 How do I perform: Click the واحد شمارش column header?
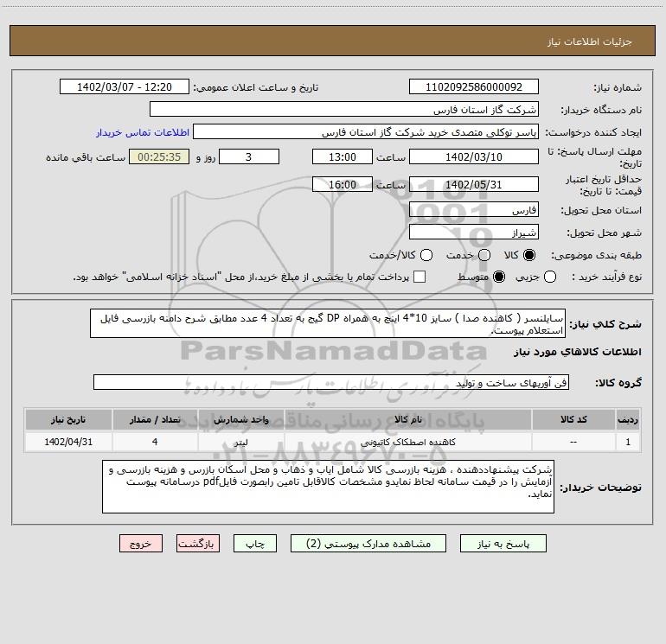tap(240, 420)
